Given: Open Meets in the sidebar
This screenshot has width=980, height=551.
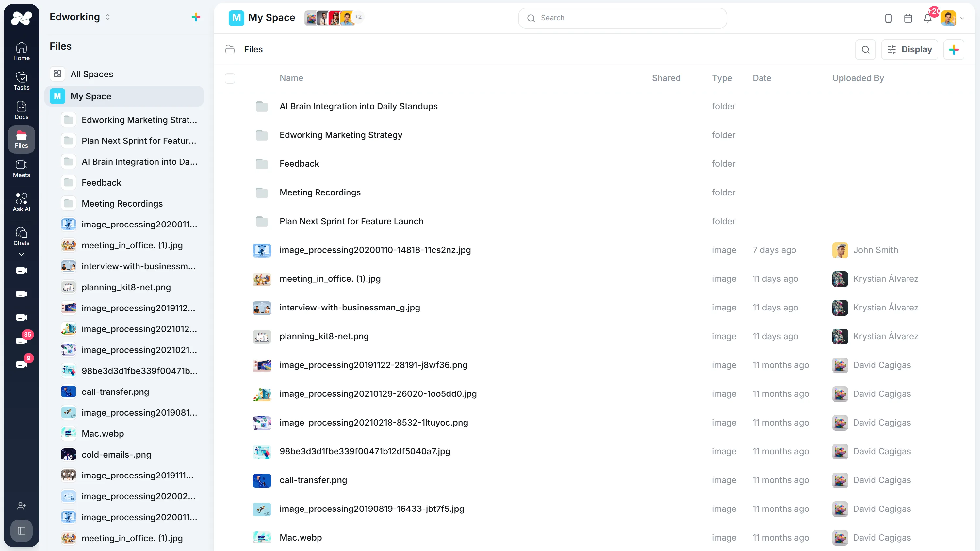Looking at the screenshot, I should point(21,169).
